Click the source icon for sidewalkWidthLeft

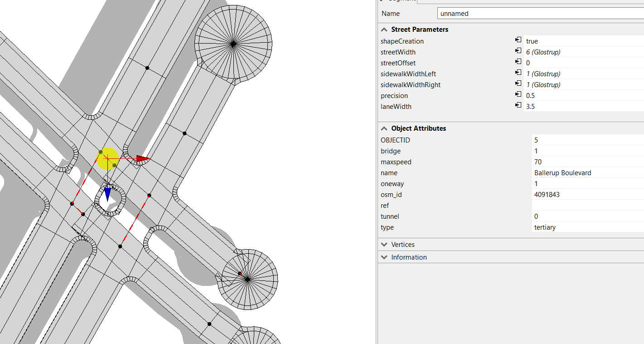pyautogui.click(x=518, y=74)
